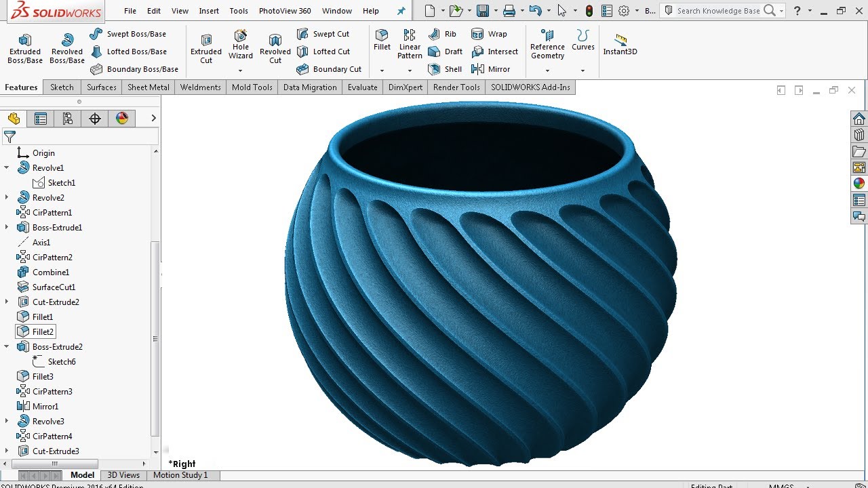This screenshot has height=488, width=868.
Task: Expand the Reference Geometry dropdown arrow
Action: coord(547,70)
